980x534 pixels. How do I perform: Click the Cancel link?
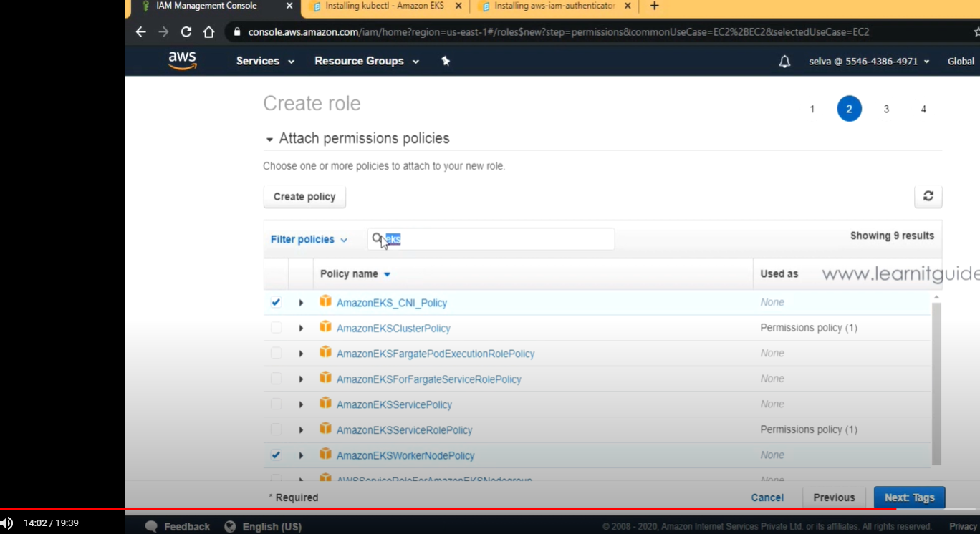pos(767,497)
